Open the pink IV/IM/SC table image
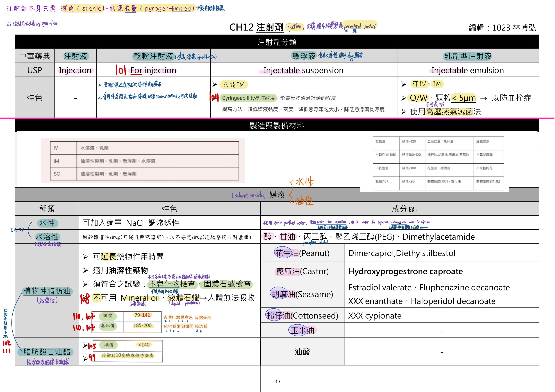 pos(143,160)
